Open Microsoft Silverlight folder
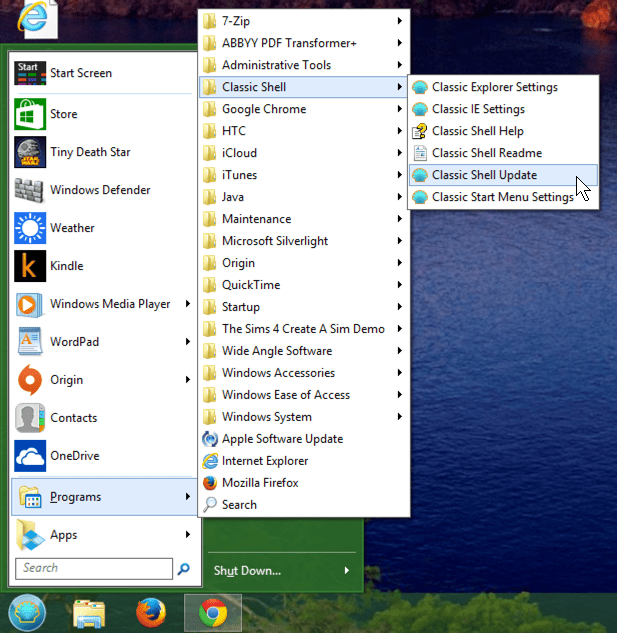The width and height of the screenshot is (617, 633). (303, 241)
